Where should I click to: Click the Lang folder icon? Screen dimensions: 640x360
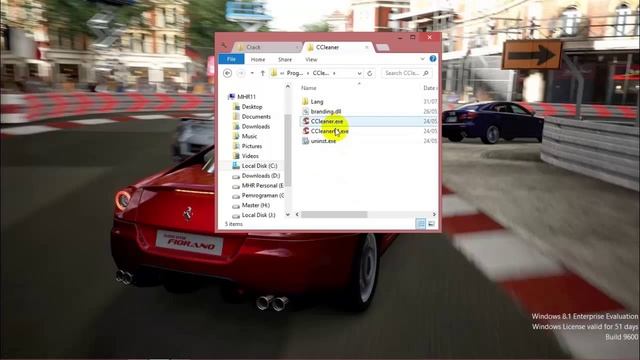(306, 102)
